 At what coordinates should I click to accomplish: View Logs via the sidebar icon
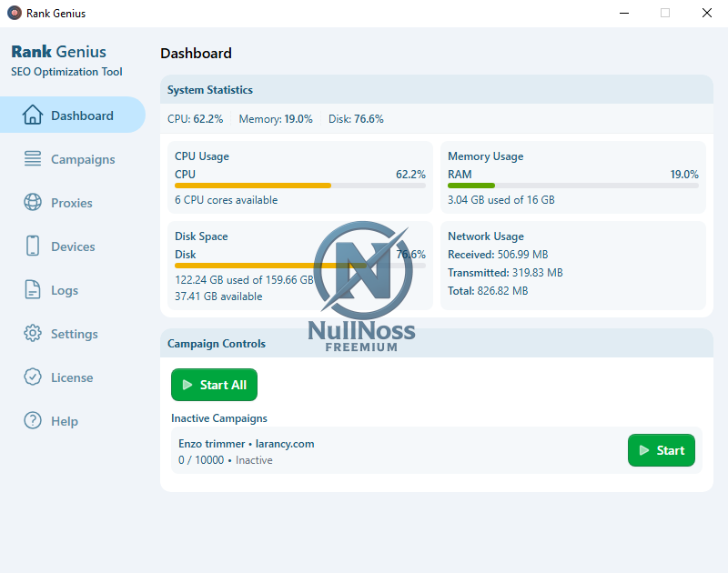click(32, 290)
